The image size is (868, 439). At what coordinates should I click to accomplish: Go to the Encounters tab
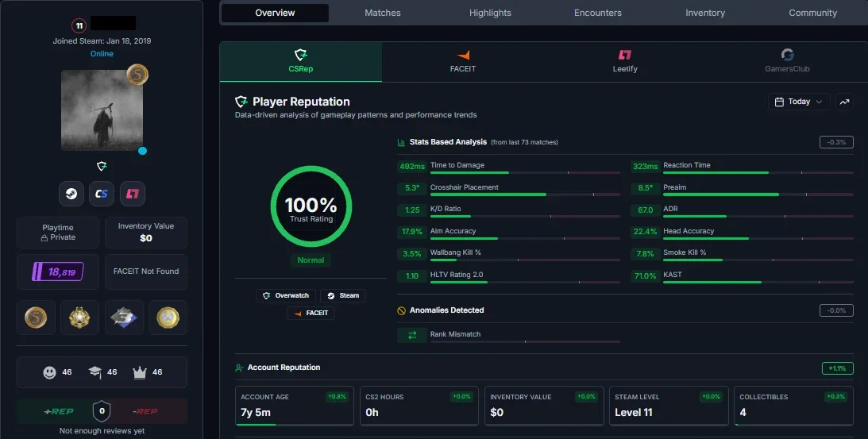[598, 13]
